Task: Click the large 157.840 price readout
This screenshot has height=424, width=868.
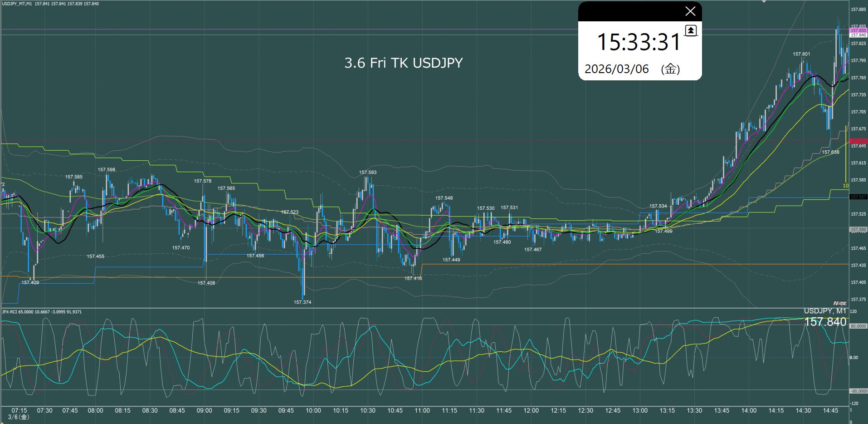Action: pyautogui.click(x=825, y=322)
